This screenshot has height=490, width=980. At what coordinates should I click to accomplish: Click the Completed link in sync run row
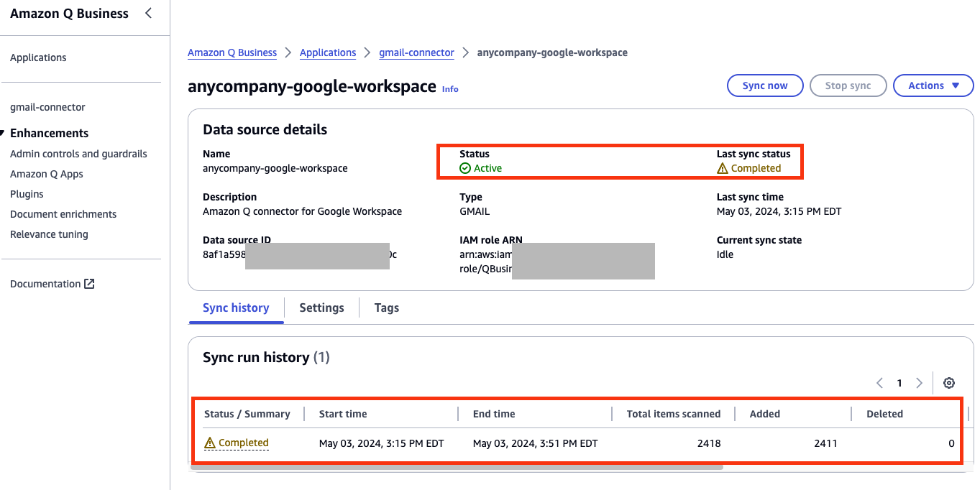pos(244,443)
